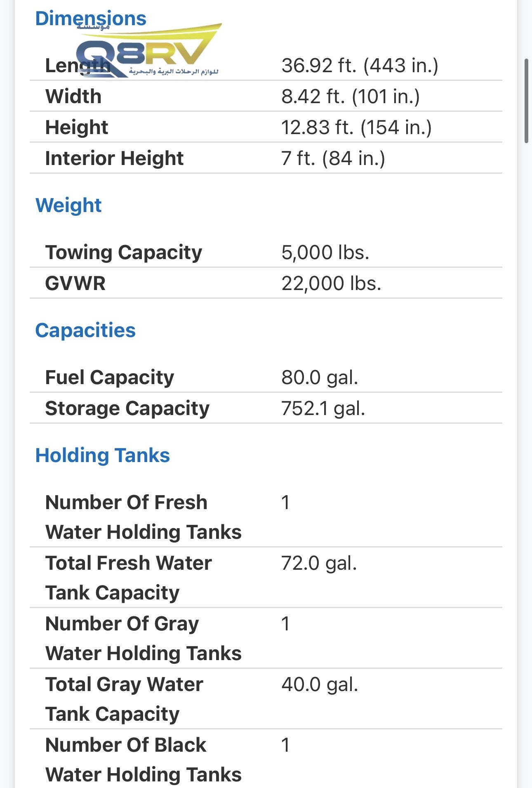Click the Fuel Capacity label
This screenshot has height=788, width=532.
tap(110, 377)
